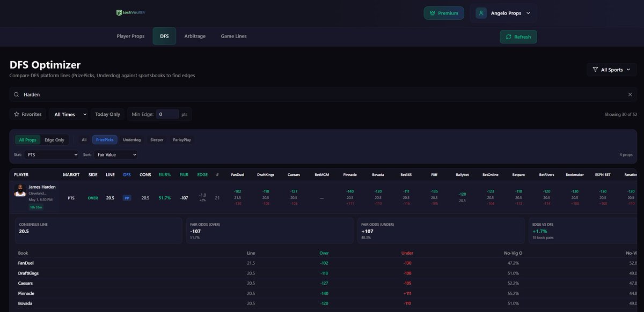
Task: Select the Sleeper platform filter
Action: tap(157, 140)
